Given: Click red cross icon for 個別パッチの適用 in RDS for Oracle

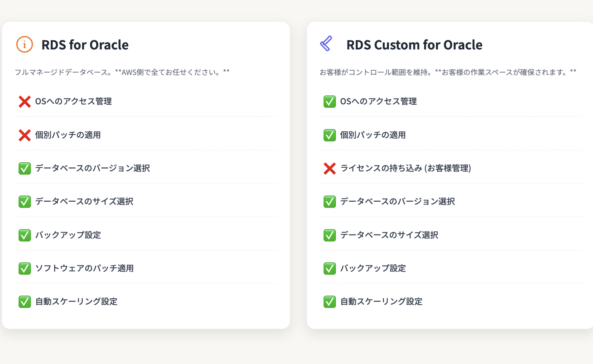Looking at the screenshot, I should [x=25, y=135].
